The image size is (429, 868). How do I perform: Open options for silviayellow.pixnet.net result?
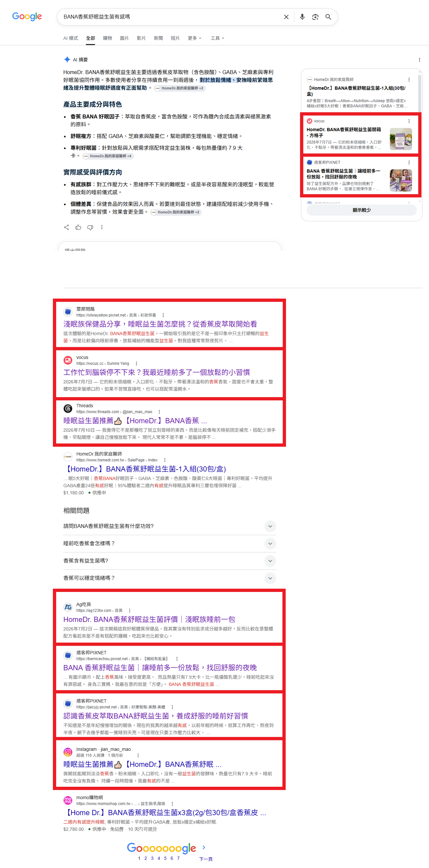pos(163,316)
